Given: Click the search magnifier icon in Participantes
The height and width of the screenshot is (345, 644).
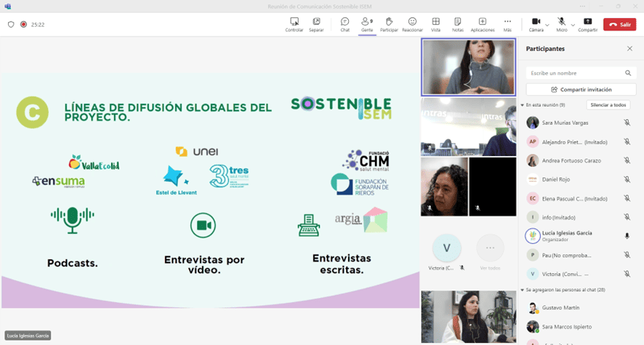Looking at the screenshot, I should (x=628, y=73).
